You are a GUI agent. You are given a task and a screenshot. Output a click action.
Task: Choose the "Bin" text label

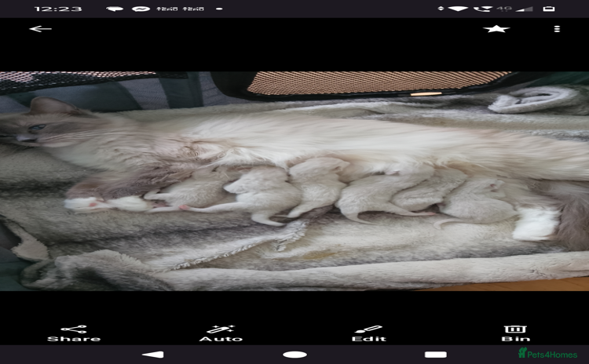(x=515, y=340)
